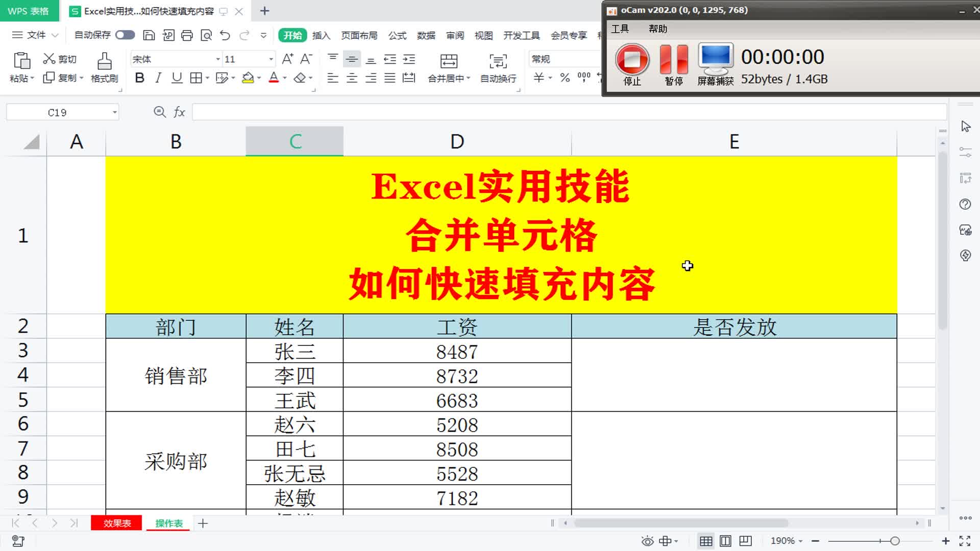Open the font name dropdown (宋体)
The image size is (980, 551).
pyautogui.click(x=218, y=59)
